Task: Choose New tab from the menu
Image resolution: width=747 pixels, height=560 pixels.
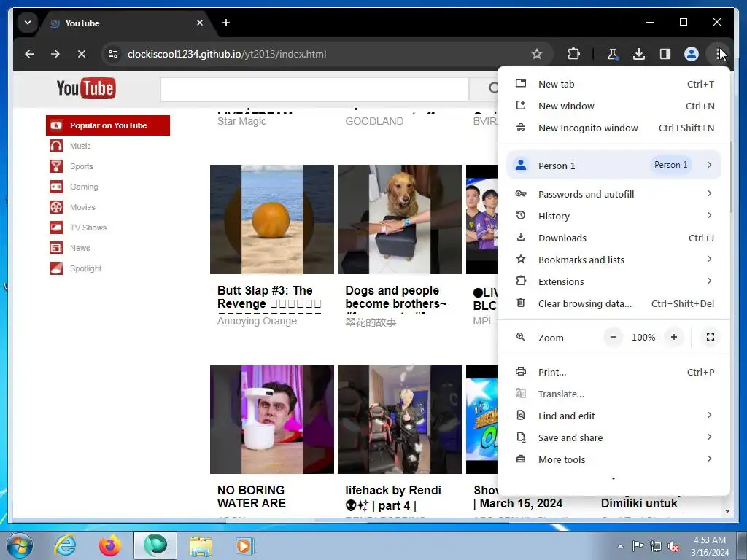Action: [x=614, y=84]
